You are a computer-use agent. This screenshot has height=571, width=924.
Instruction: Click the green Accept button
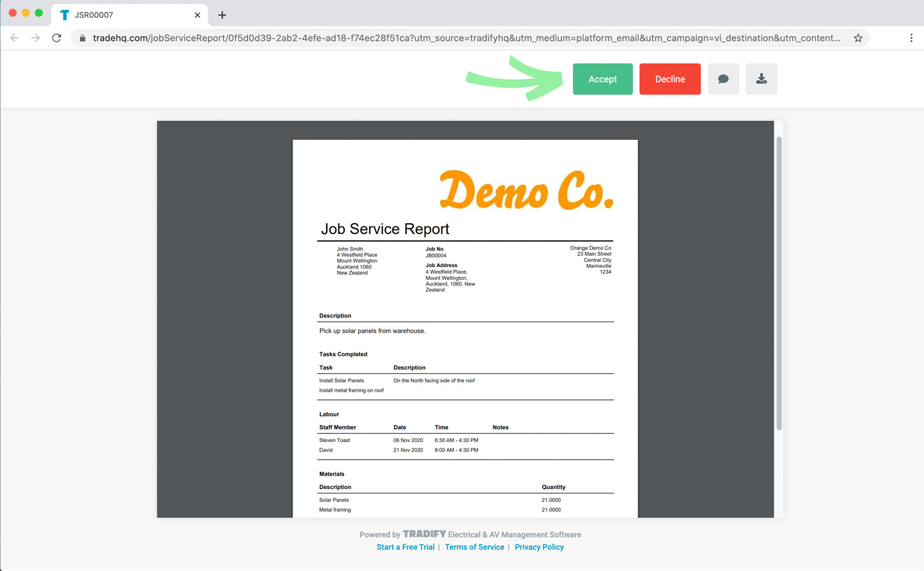point(602,79)
